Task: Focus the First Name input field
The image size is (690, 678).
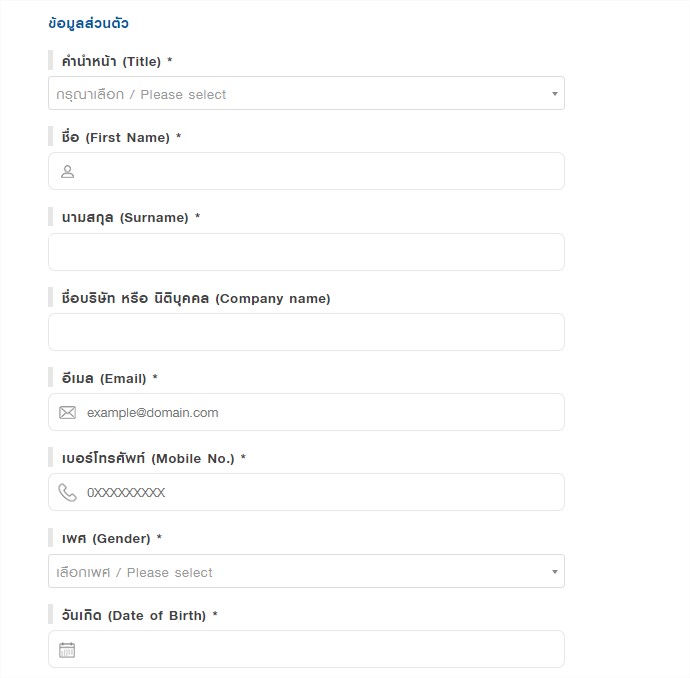Action: (306, 171)
